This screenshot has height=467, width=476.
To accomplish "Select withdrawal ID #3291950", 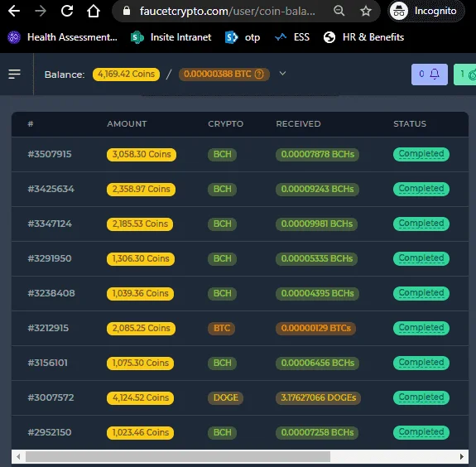I will tap(50, 258).
